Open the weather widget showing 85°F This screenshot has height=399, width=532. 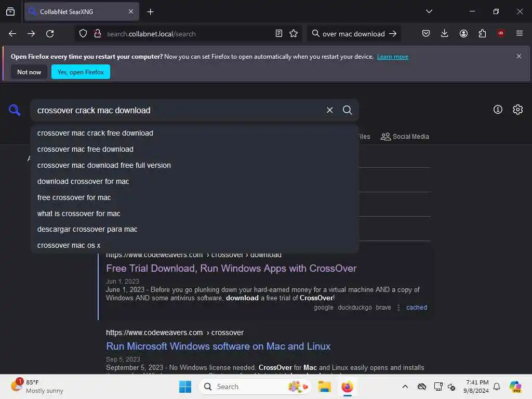tap(37, 386)
